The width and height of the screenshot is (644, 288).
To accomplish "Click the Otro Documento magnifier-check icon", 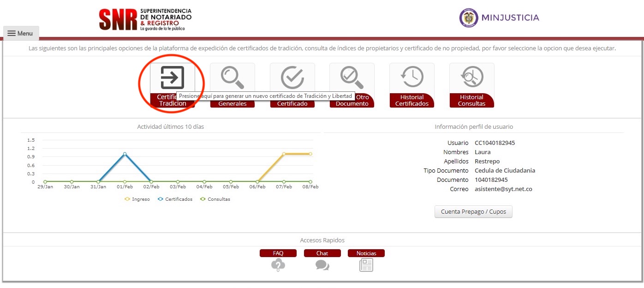I will [352, 78].
